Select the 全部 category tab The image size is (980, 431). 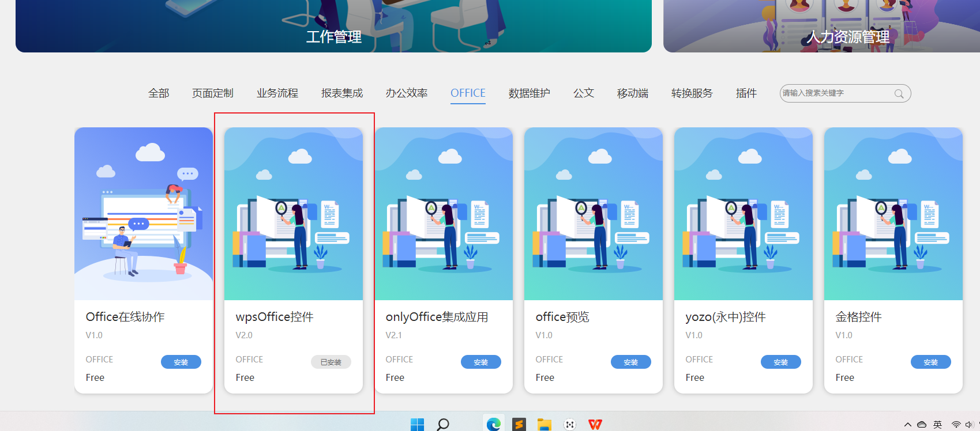pos(159,93)
